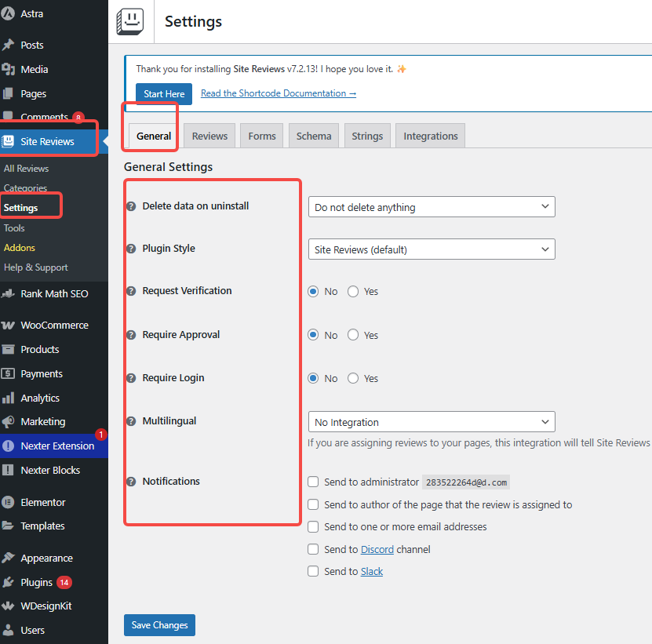Click the WooCommerce icon in sidebar
Screen dimensions: 652x644
(x=9, y=326)
